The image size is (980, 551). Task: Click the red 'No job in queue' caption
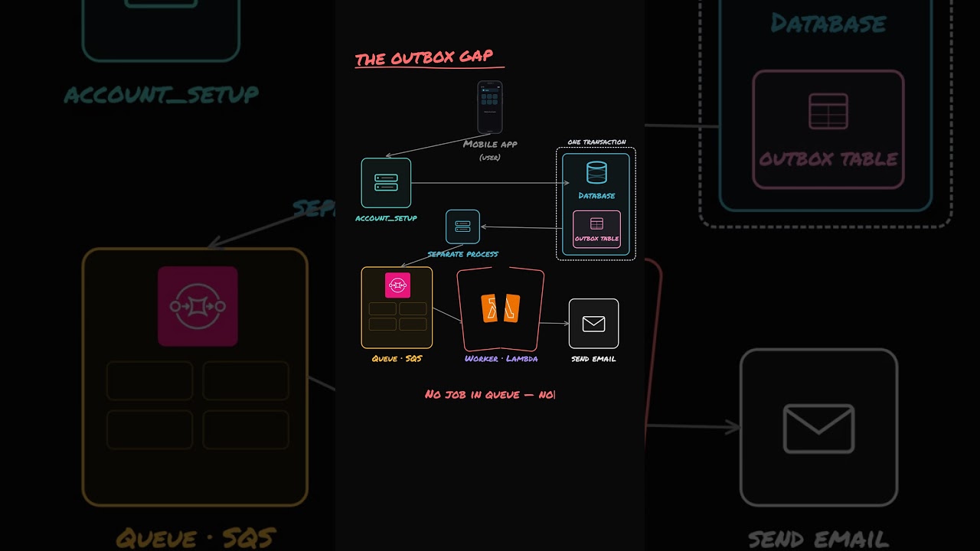pos(490,395)
